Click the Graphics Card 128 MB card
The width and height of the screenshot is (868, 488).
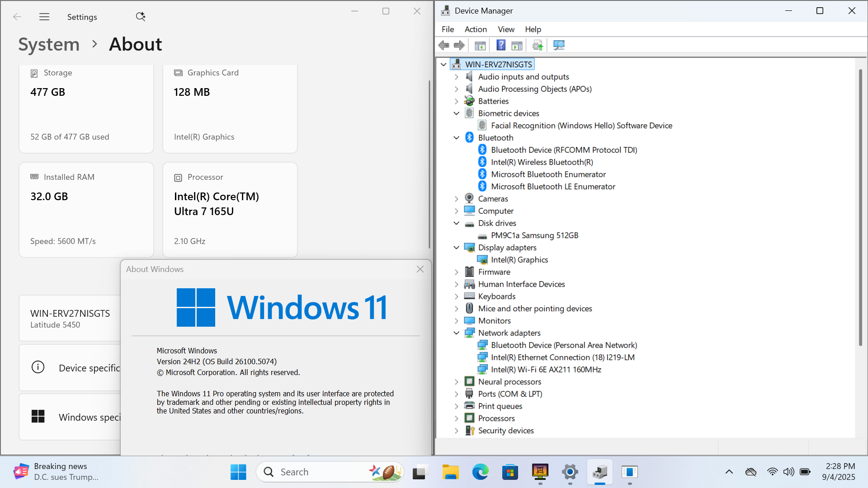tap(230, 109)
